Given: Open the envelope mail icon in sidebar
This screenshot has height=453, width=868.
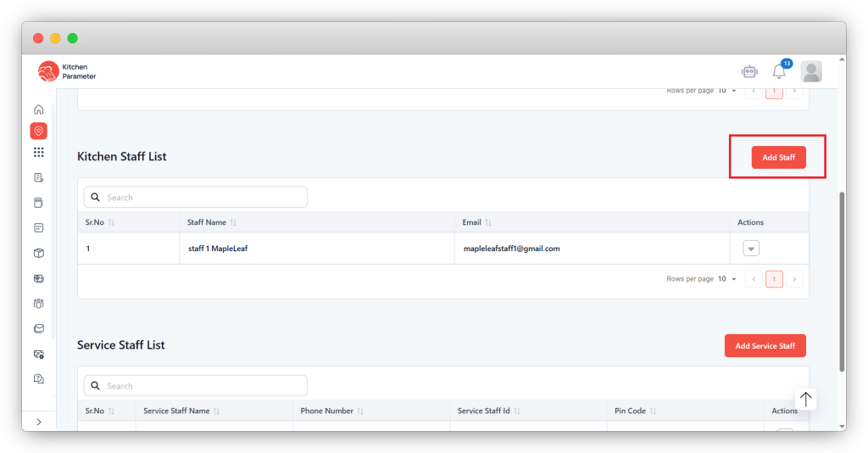Looking at the screenshot, I should tap(38, 328).
